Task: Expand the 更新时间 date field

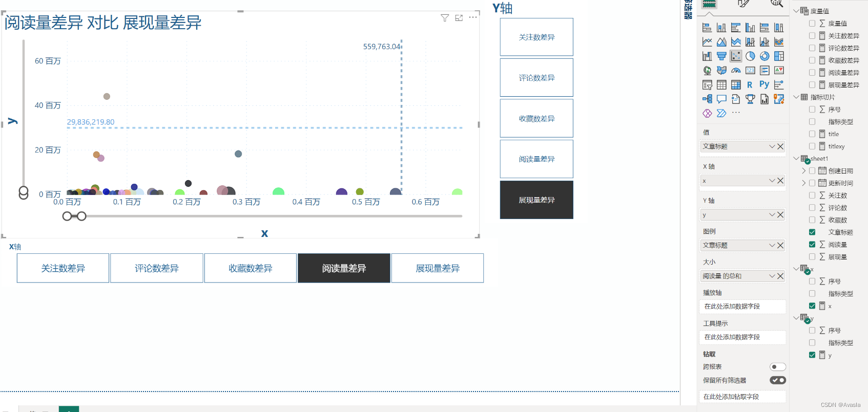Action: click(x=803, y=183)
